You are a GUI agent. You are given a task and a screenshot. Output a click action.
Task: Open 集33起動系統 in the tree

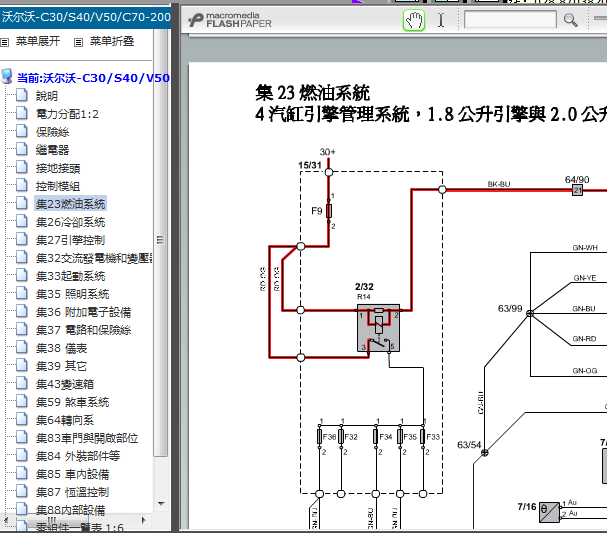pyautogui.click(x=70, y=276)
